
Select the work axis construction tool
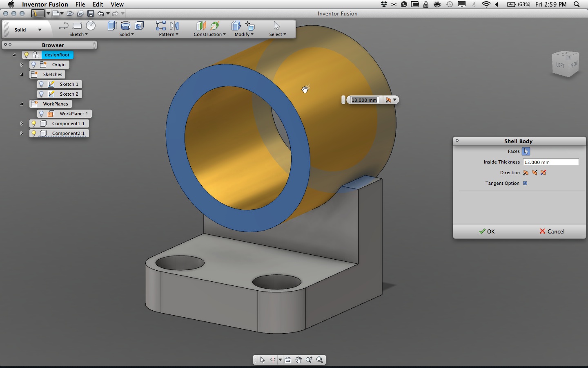(215, 26)
